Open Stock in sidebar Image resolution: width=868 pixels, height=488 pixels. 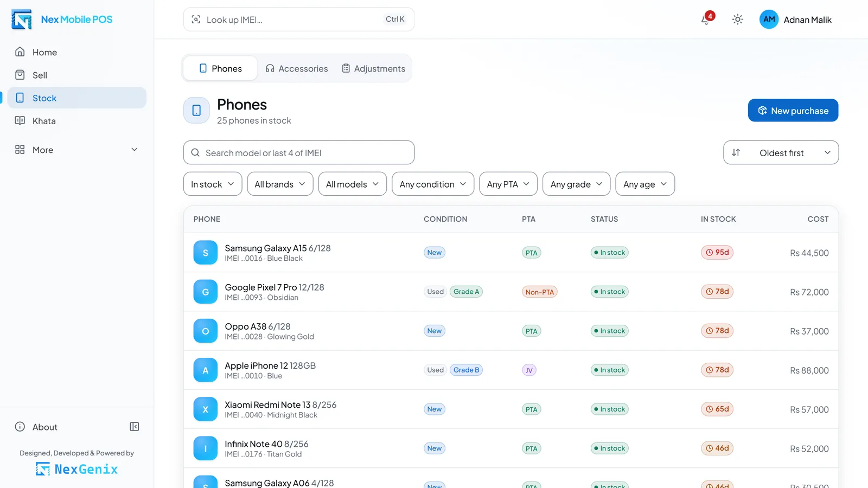[x=76, y=98]
